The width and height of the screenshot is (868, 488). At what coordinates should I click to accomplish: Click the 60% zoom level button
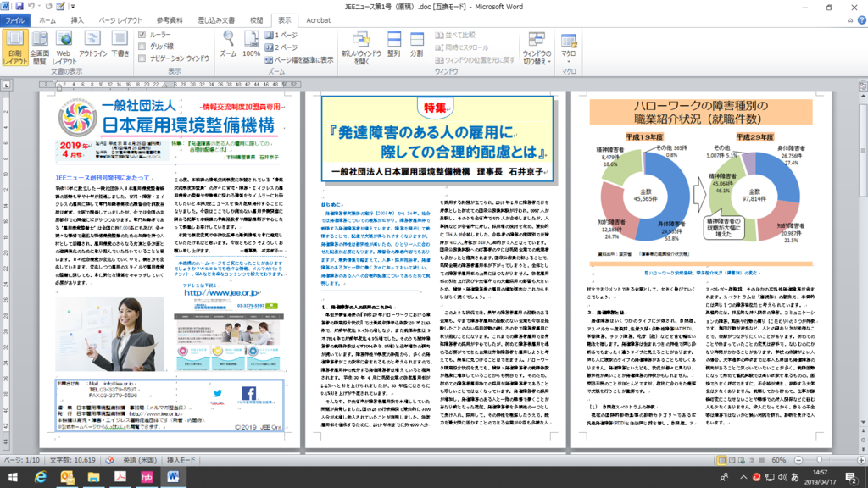click(x=779, y=460)
